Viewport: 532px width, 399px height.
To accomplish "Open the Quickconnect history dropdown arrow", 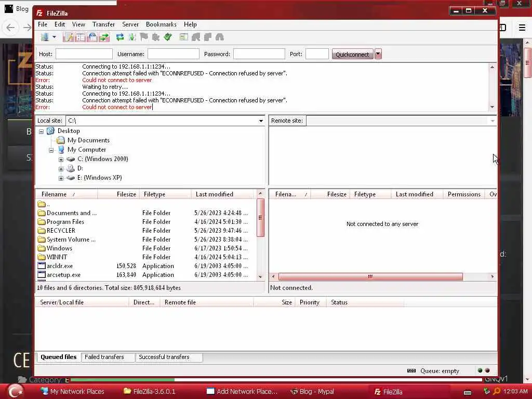I will [x=378, y=54].
